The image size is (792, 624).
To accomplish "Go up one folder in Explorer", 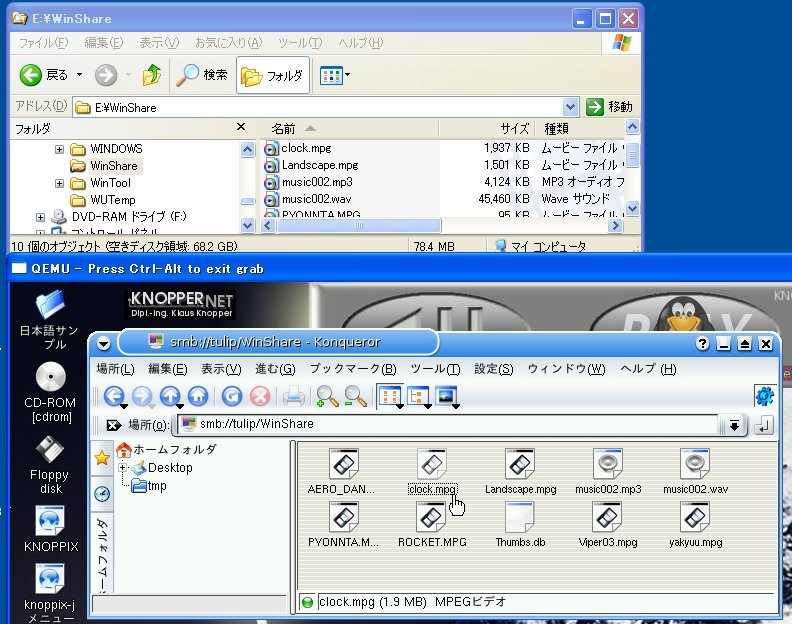I will pyautogui.click(x=152, y=75).
